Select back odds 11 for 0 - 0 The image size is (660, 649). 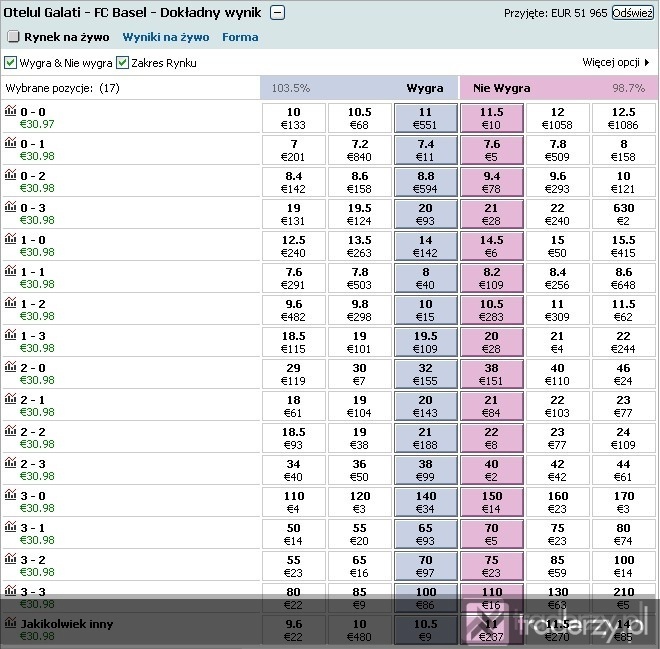click(426, 118)
